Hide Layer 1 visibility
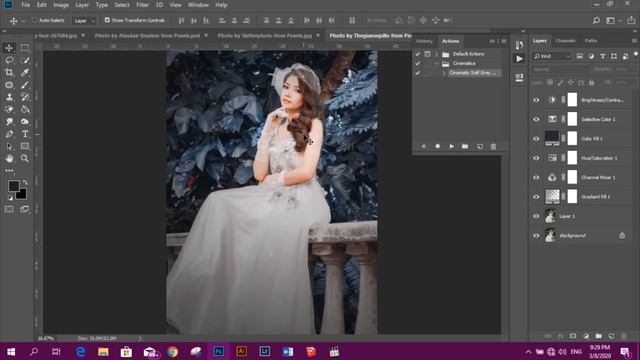This screenshot has height=360, width=640. click(x=536, y=216)
